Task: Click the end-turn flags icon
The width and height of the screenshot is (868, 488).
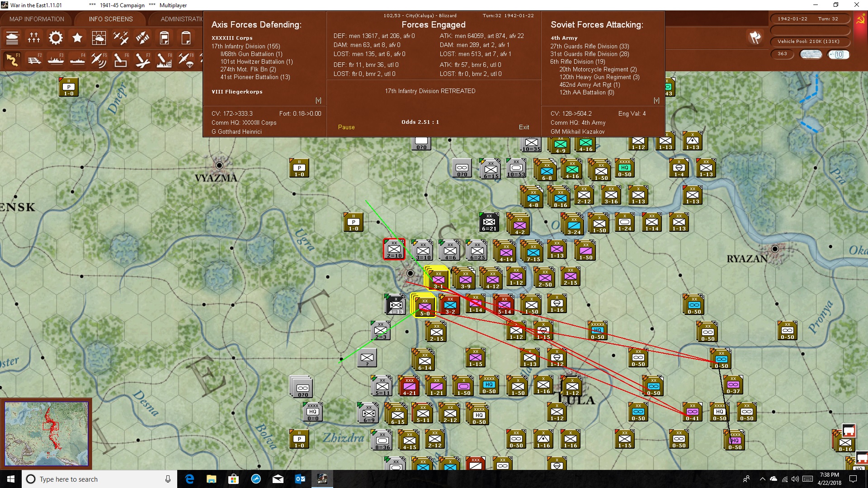Action: point(755,38)
